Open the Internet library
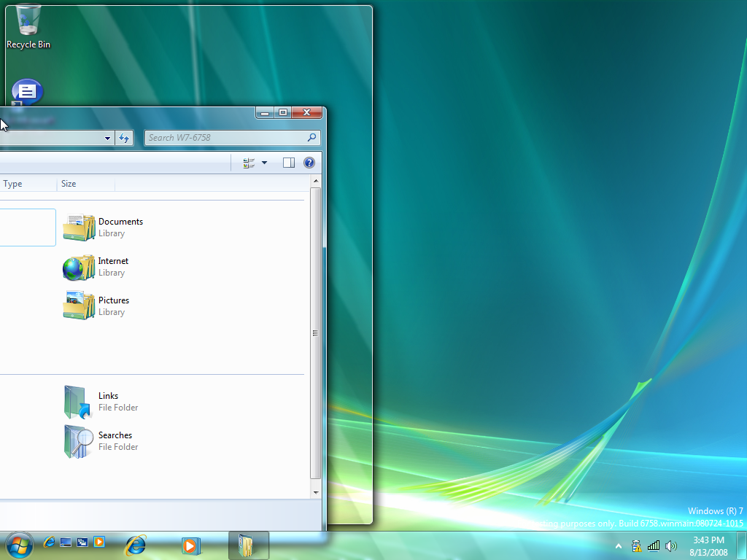 point(79,267)
